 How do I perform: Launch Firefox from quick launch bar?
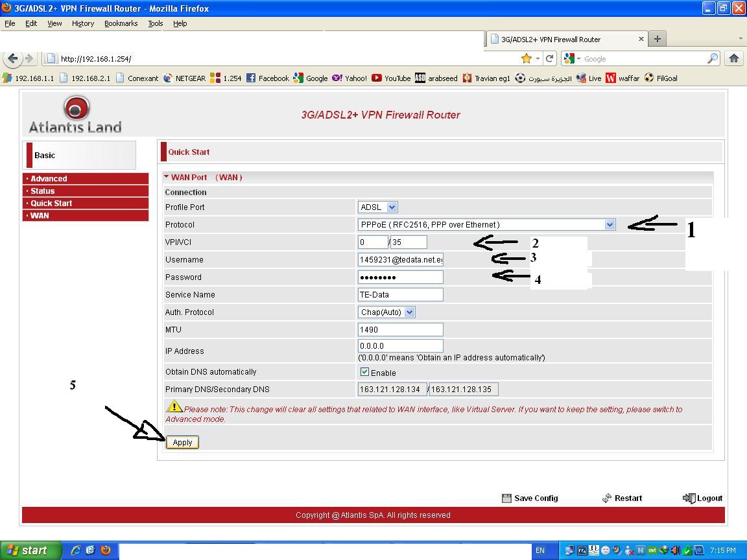tap(106, 550)
